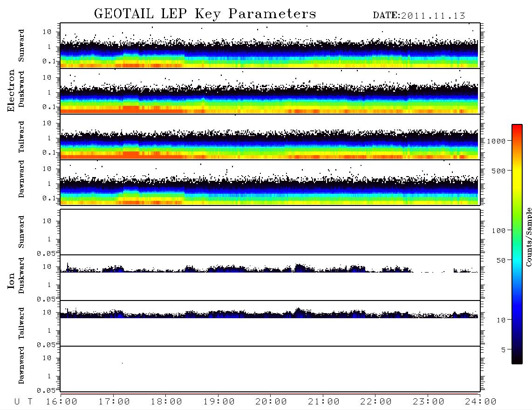
Task: Click the empty Ion Sunward plot panel
Action: point(270,232)
